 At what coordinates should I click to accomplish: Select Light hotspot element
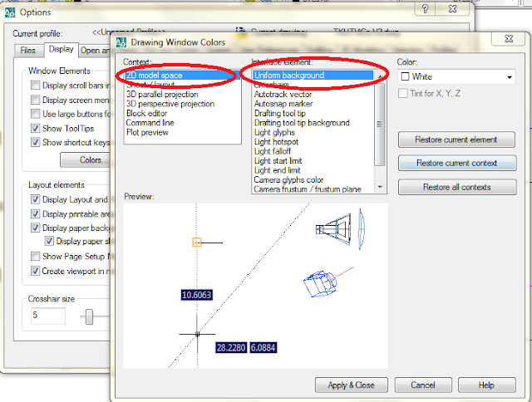(x=314, y=142)
